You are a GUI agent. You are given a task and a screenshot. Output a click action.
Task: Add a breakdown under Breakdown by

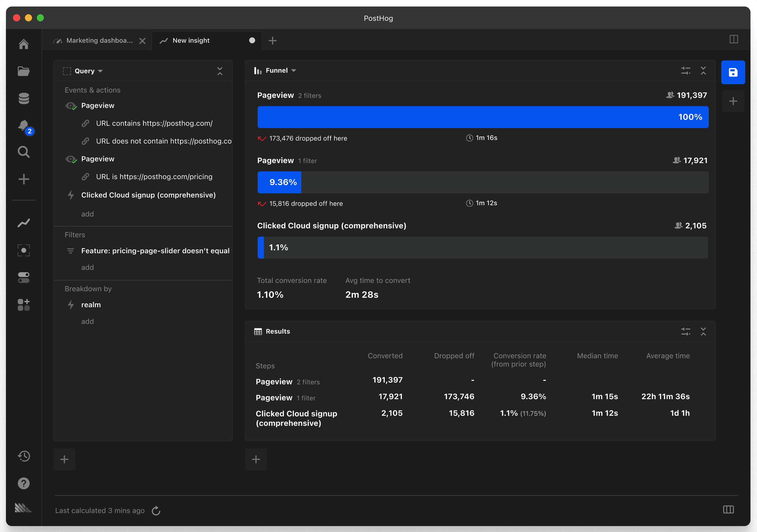click(88, 321)
